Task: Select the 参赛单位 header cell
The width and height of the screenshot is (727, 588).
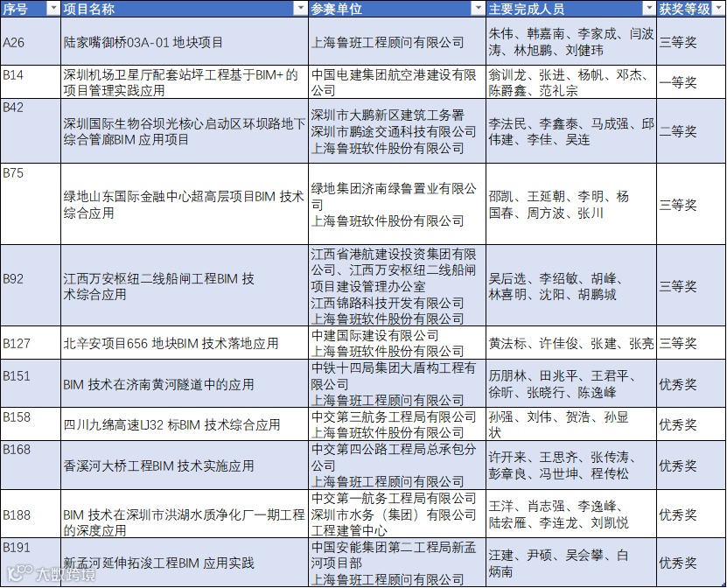Action: click(x=397, y=9)
